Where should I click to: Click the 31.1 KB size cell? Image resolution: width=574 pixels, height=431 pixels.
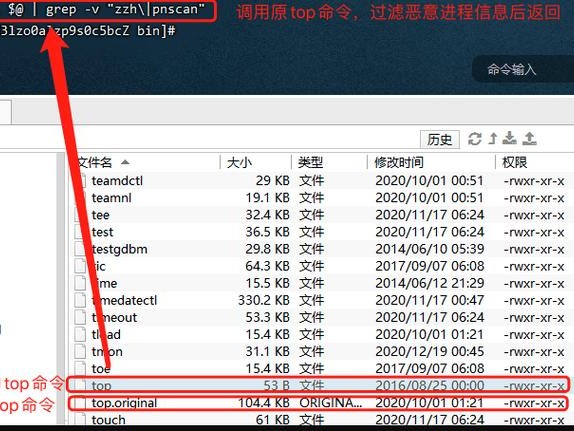[267, 352]
